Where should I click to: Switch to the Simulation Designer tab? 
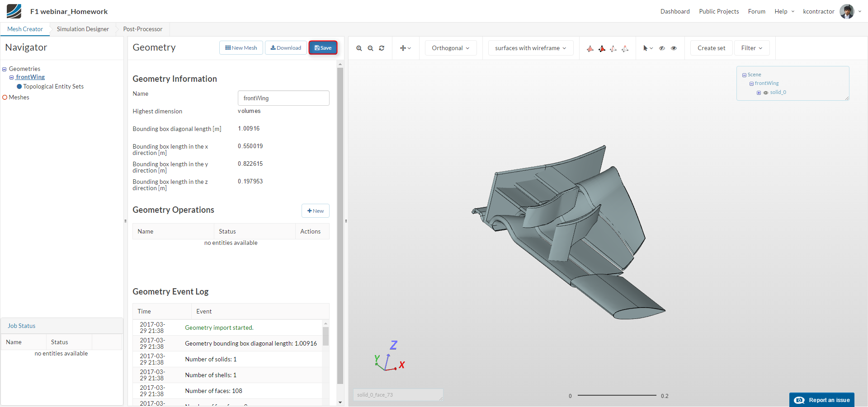[83, 29]
